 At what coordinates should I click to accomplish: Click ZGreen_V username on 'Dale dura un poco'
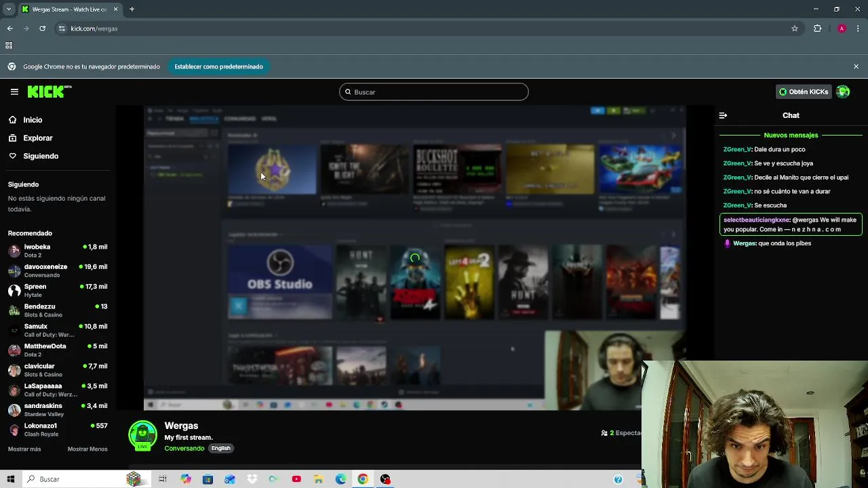tap(736, 149)
